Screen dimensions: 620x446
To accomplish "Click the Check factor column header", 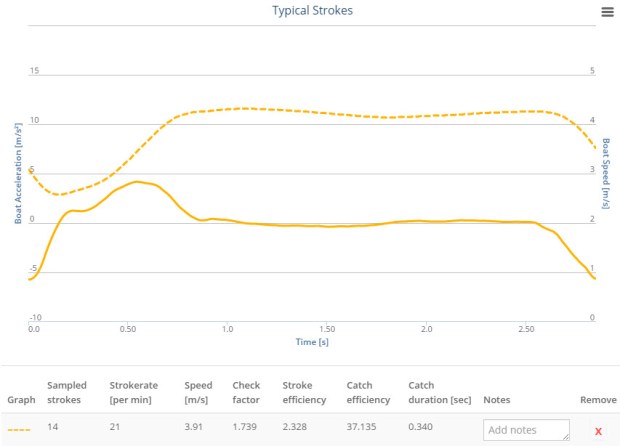I will pyautogui.click(x=246, y=392).
